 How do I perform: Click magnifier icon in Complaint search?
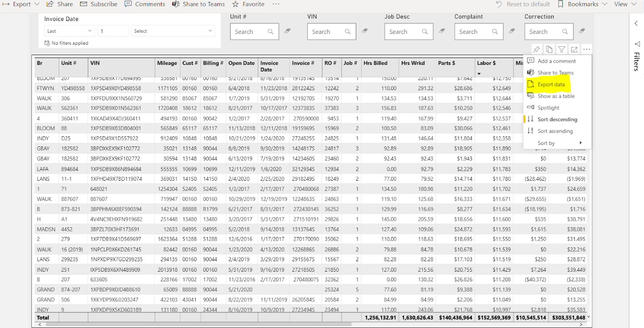tap(495, 31)
